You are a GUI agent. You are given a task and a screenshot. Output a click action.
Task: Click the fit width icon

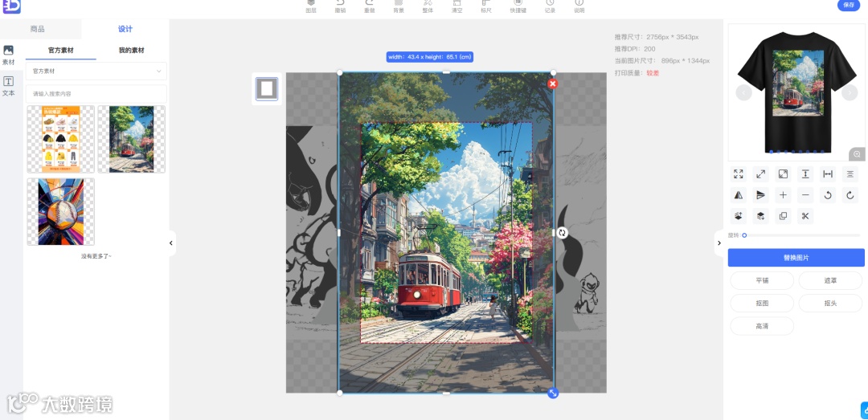(828, 173)
